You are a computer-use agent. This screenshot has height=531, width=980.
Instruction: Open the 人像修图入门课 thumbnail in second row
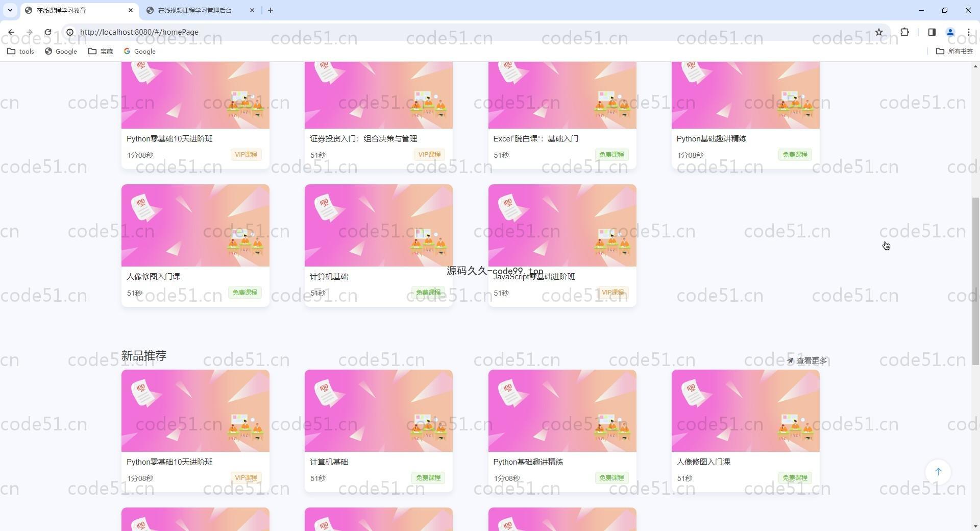(195, 225)
